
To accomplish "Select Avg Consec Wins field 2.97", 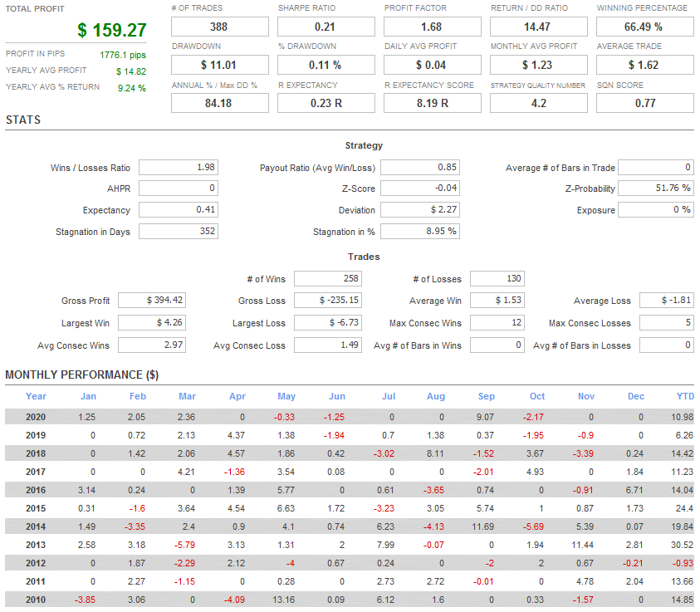I will pos(152,345).
